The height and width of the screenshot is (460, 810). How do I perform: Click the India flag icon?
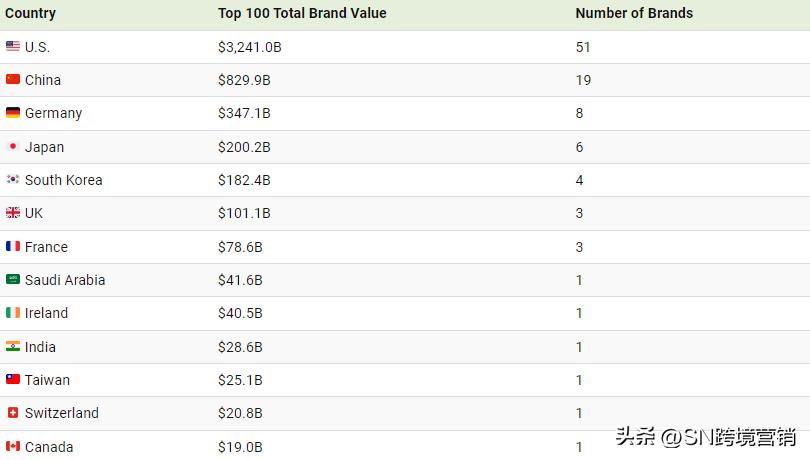click(13, 346)
